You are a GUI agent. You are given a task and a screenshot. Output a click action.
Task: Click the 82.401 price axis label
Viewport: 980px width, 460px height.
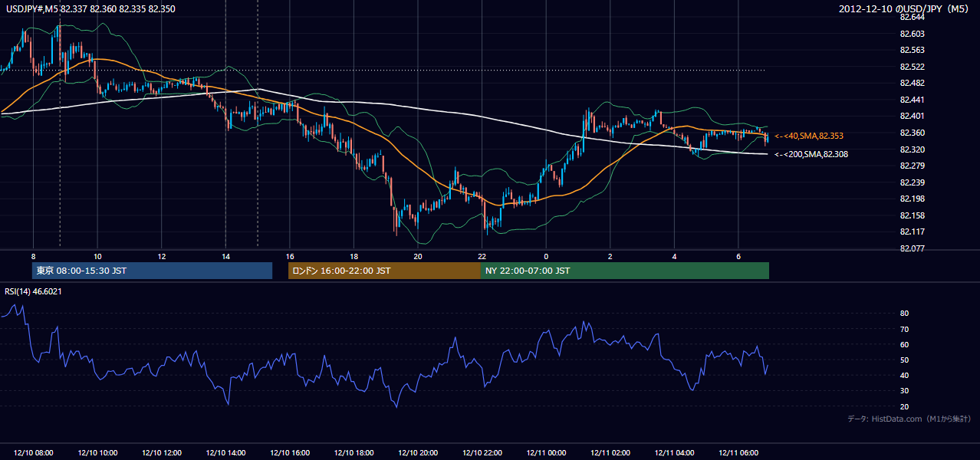click(912, 116)
